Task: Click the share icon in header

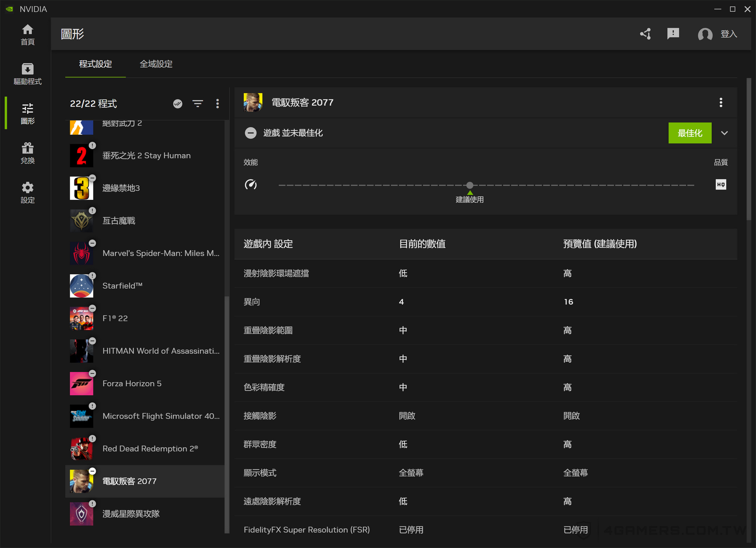Action: 645,34
